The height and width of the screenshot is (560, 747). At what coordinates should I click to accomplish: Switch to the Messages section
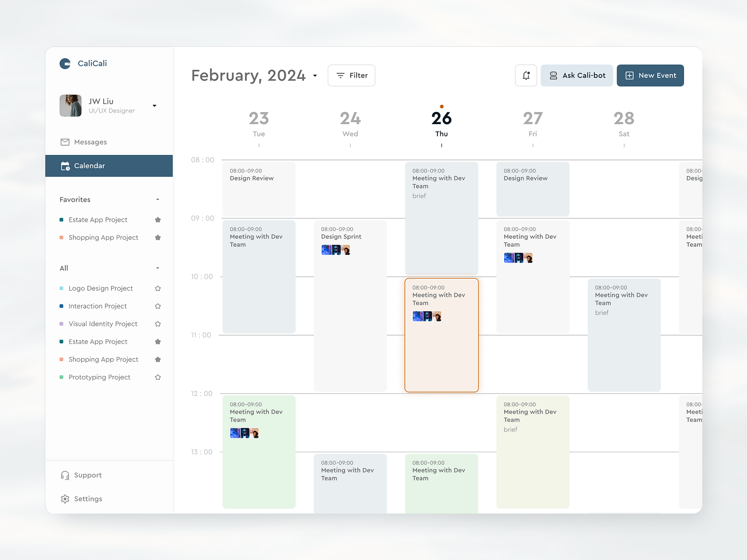tap(90, 142)
